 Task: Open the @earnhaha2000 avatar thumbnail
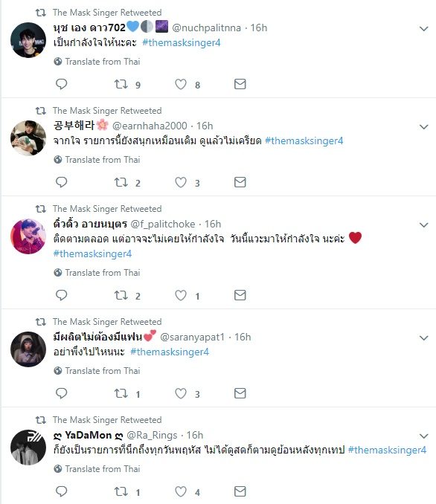click(x=28, y=138)
